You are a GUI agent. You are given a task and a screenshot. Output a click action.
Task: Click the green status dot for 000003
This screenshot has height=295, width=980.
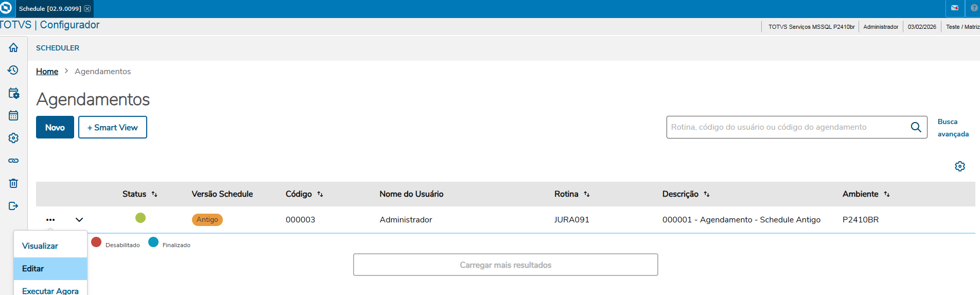(141, 218)
